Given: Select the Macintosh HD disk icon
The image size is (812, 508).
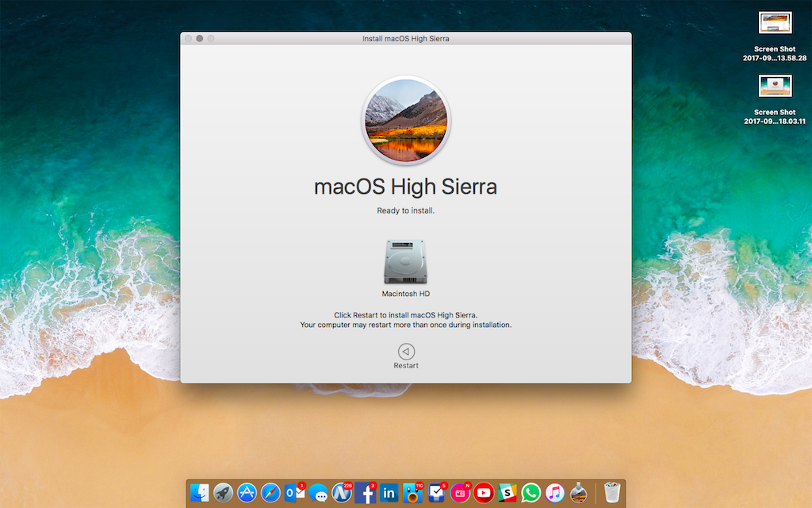Looking at the screenshot, I should pyautogui.click(x=406, y=262).
